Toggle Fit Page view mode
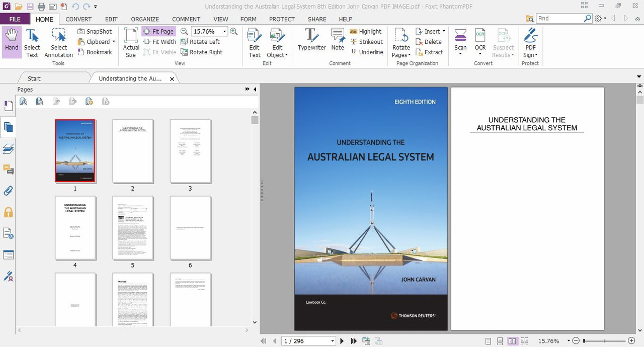The width and height of the screenshot is (644, 347). [x=158, y=31]
